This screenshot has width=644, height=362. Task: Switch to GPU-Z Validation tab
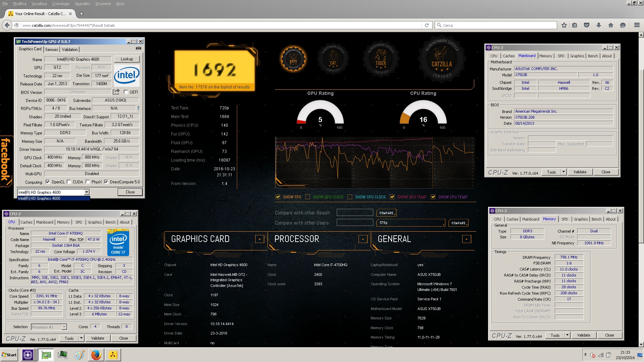(x=70, y=50)
